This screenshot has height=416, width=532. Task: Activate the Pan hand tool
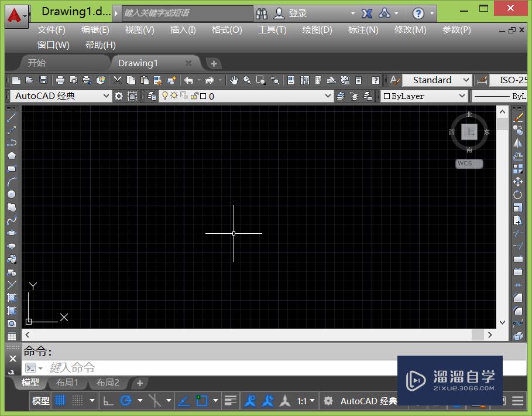(x=234, y=80)
